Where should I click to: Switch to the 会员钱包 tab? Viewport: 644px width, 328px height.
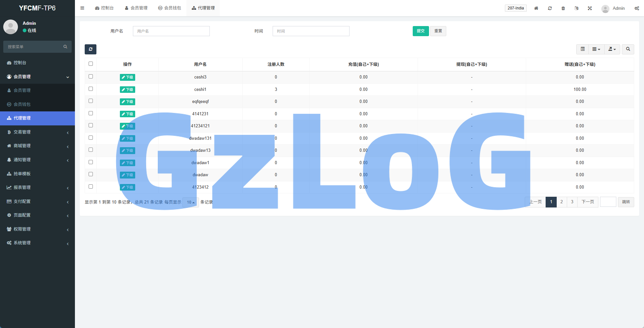click(x=170, y=8)
